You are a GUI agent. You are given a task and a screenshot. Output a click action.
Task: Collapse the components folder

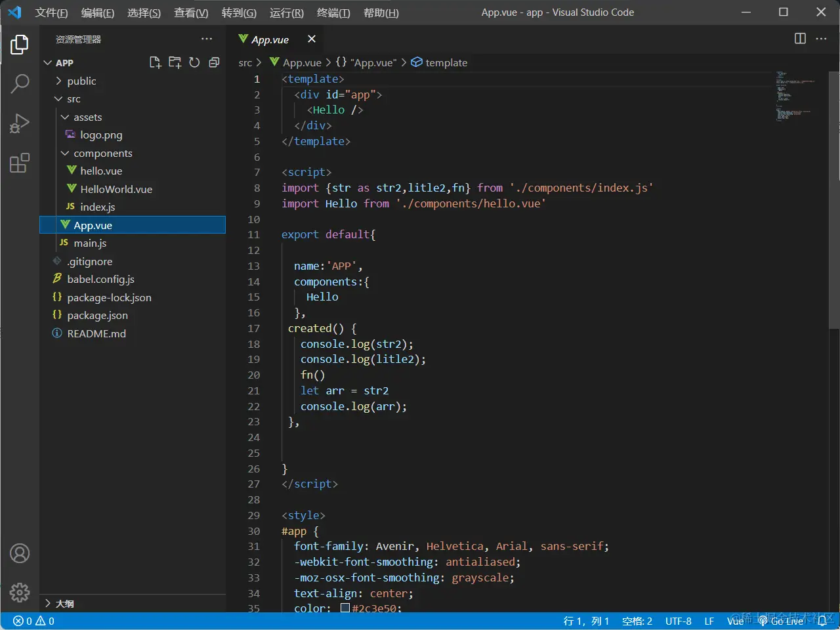click(x=102, y=153)
